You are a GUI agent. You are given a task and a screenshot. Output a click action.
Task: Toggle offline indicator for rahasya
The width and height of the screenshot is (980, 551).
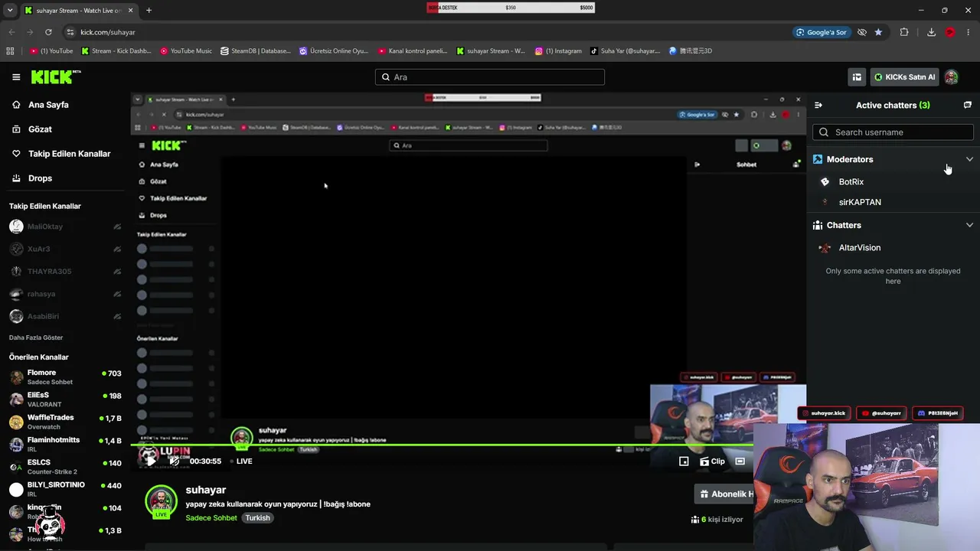pyautogui.click(x=117, y=294)
